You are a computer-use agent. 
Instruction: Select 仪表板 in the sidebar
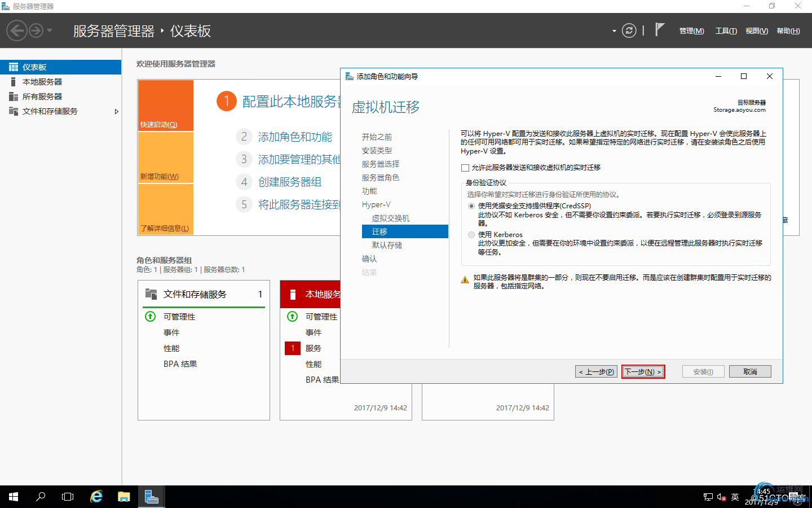(x=60, y=67)
